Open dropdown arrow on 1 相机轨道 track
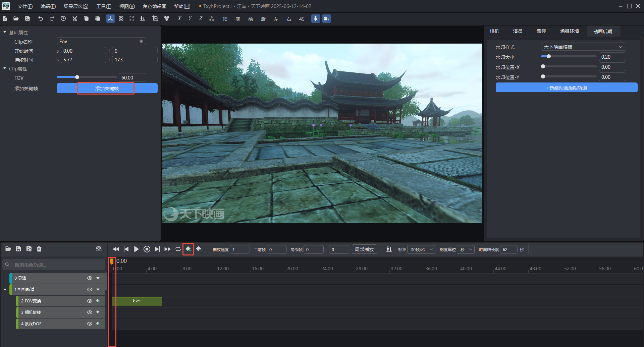The image size is (644, 347). (x=98, y=290)
